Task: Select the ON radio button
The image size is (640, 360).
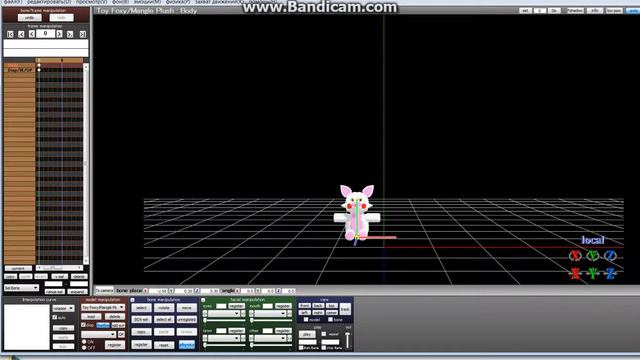Action: pyautogui.click(x=84, y=342)
